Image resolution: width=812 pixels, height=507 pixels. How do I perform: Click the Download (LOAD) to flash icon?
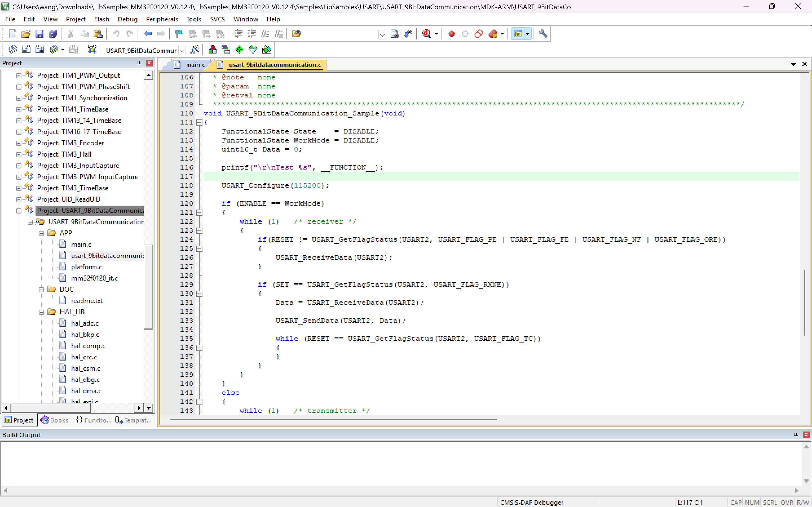tap(92, 50)
